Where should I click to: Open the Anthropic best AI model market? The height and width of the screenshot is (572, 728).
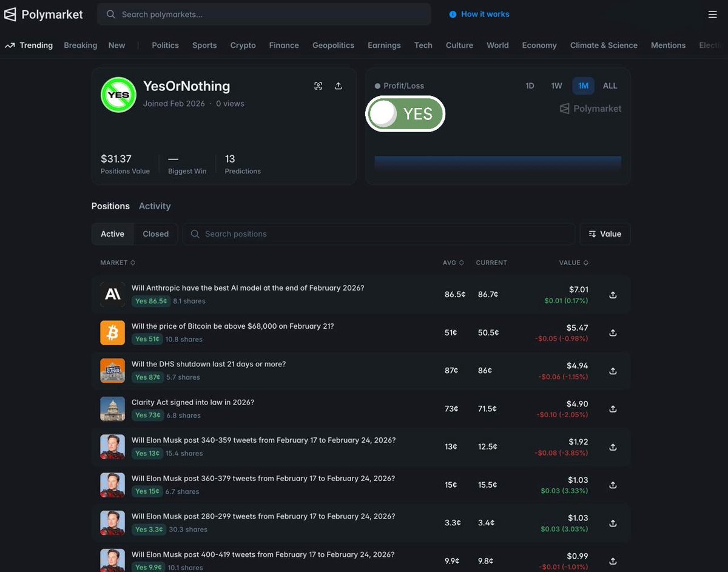(248, 288)
